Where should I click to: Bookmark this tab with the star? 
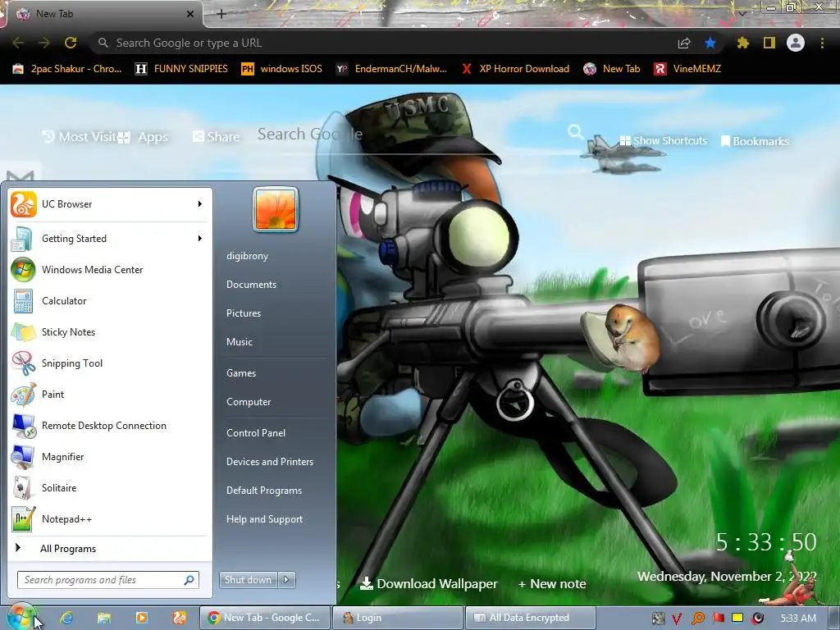pyautogui.click(x=710, y=43)
